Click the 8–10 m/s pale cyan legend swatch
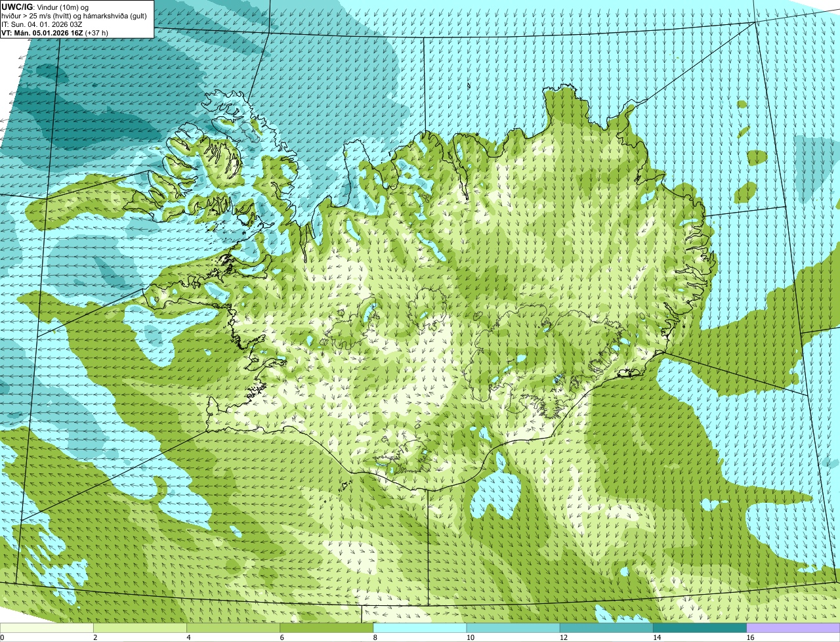The image size is (840, 642). point(420,628)
